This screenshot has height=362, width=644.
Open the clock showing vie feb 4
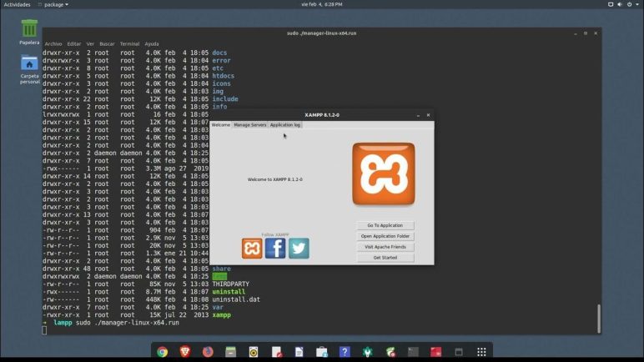pos(322,4)
